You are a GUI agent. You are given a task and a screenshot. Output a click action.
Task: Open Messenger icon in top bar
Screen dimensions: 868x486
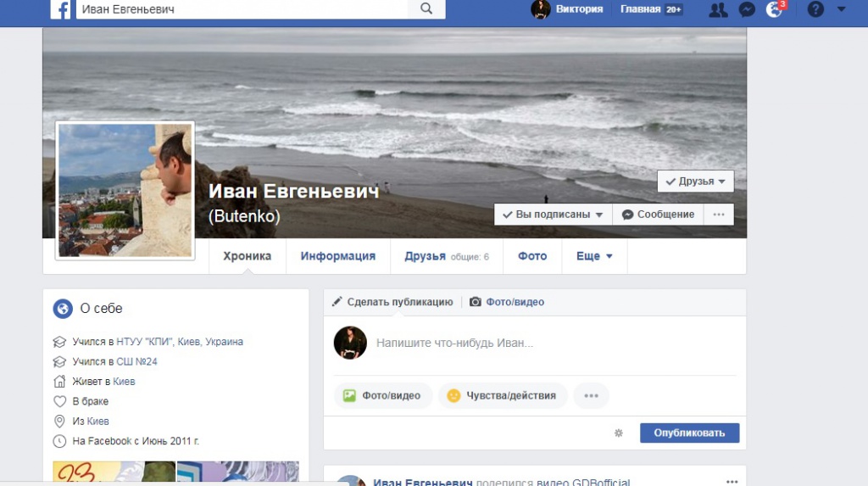(747, 9)
